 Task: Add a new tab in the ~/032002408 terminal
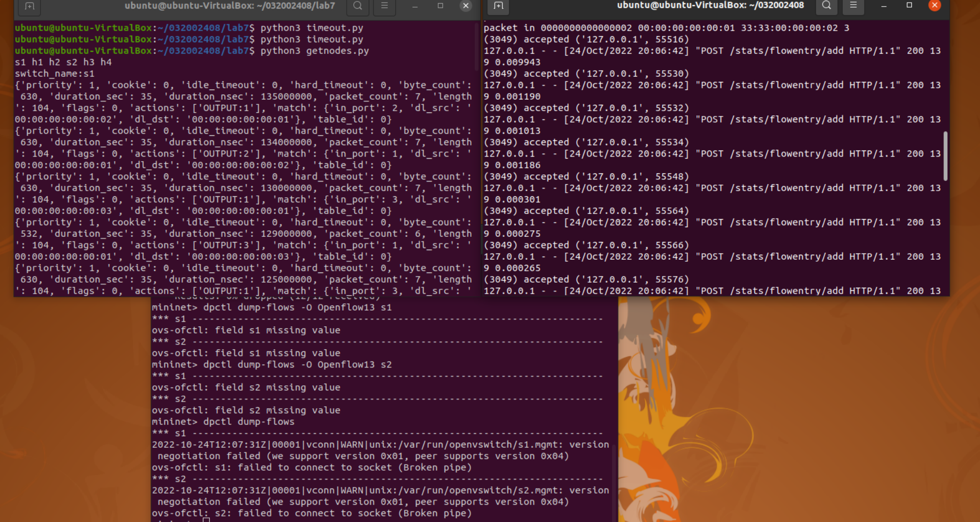coord(499,6)
